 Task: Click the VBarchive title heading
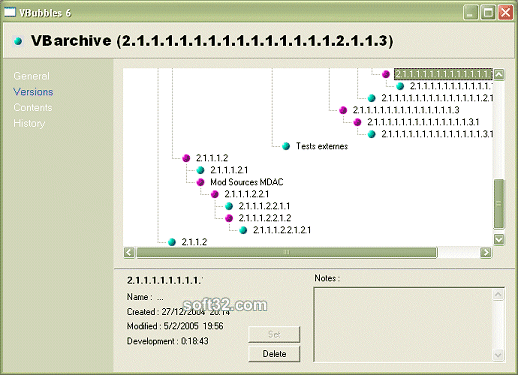point(212,41)
